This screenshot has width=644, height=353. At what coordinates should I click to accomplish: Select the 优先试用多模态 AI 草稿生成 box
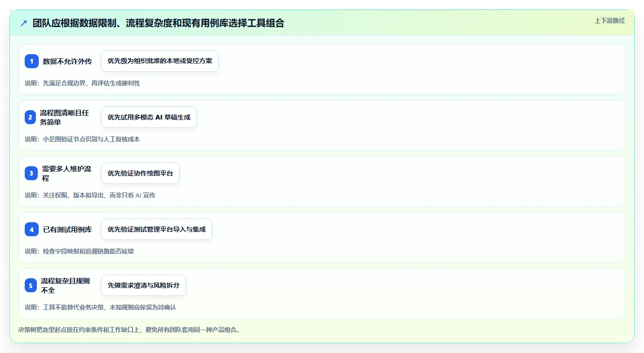tap(149, 117)
